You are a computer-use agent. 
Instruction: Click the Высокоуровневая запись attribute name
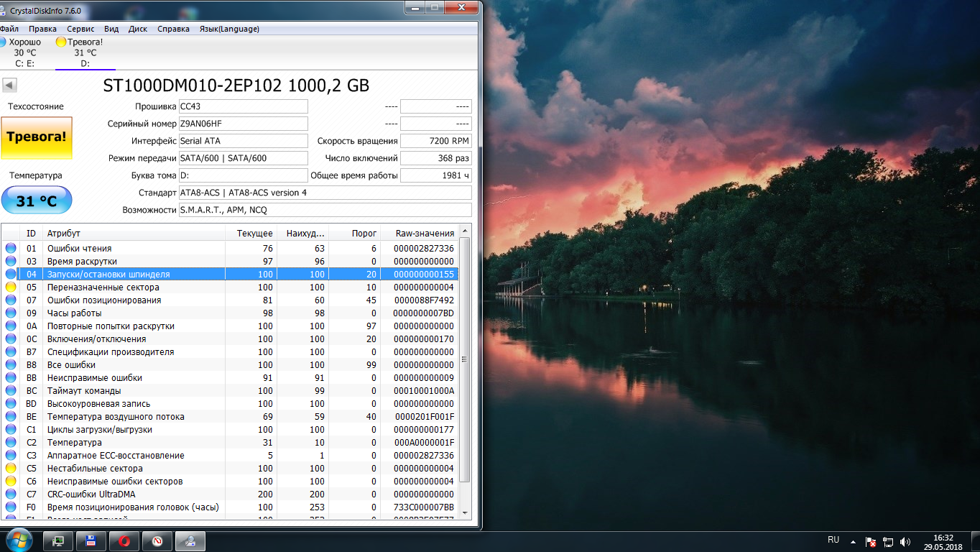(98, 404)
